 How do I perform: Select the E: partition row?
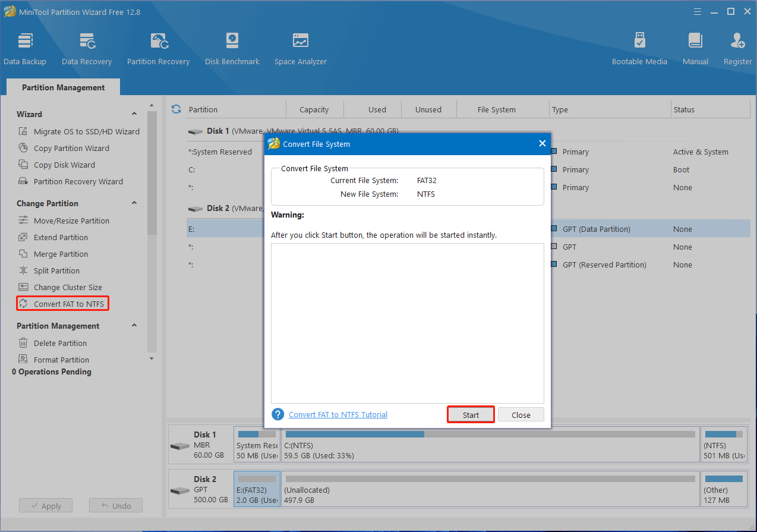click(468, 229)
